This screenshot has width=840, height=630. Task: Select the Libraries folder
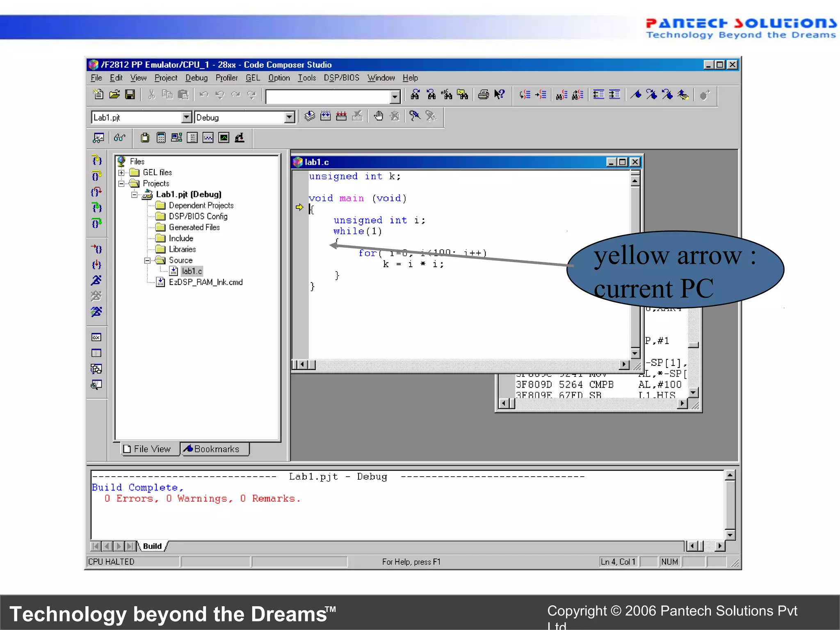coord(182,249)
